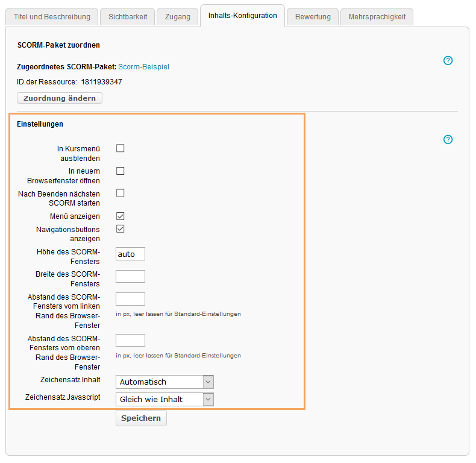
Task: Open the Sichtbarkeit tab
Action: pyautogui.click(x=128, y=17)
